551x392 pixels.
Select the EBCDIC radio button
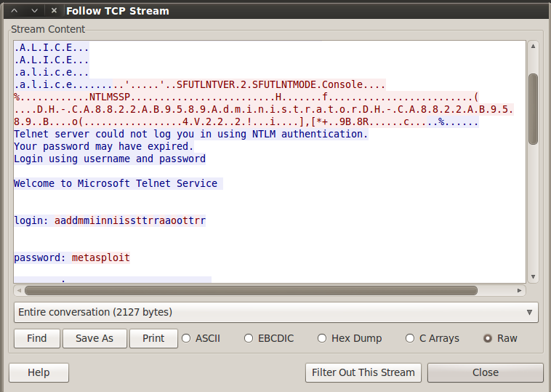(x=269, y=338)
